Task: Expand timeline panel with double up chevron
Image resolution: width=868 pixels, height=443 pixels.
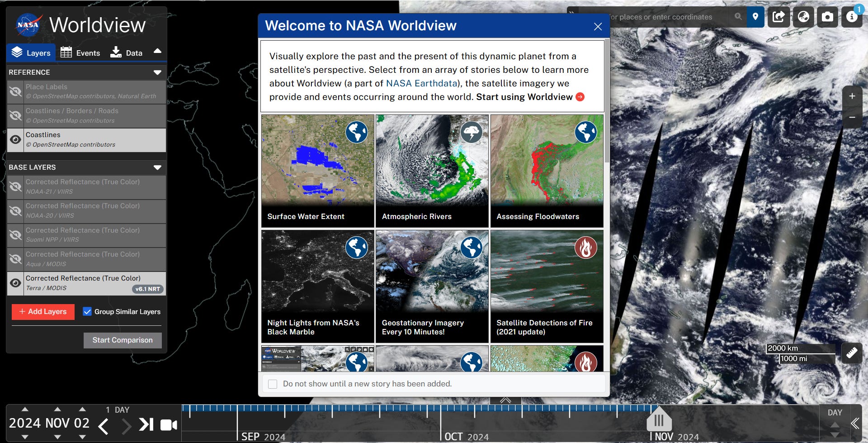Action: pos(505,400)
